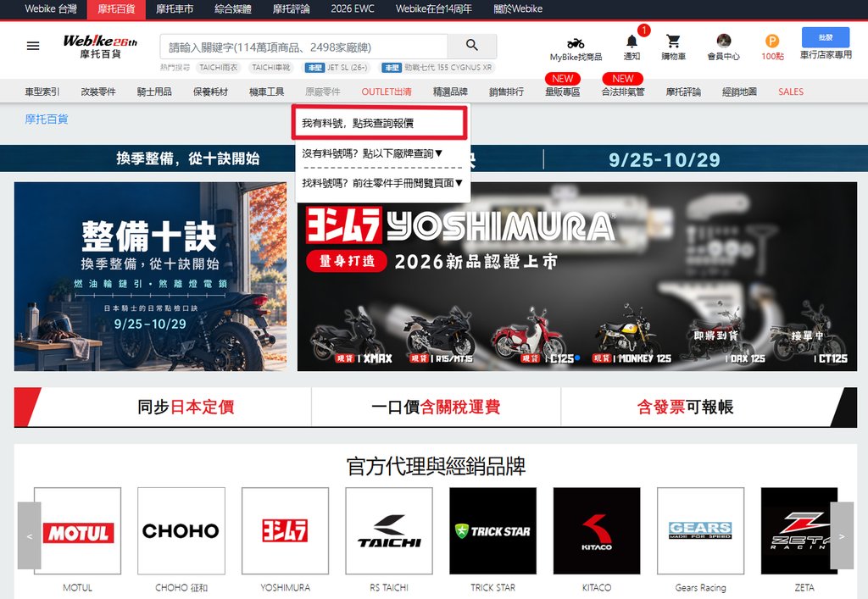Viewport: 868px width, 599px height.
Task: Select vehicle tag 勁戰七代 155 CYGNUS XR
Action: [x=437, y=68]
